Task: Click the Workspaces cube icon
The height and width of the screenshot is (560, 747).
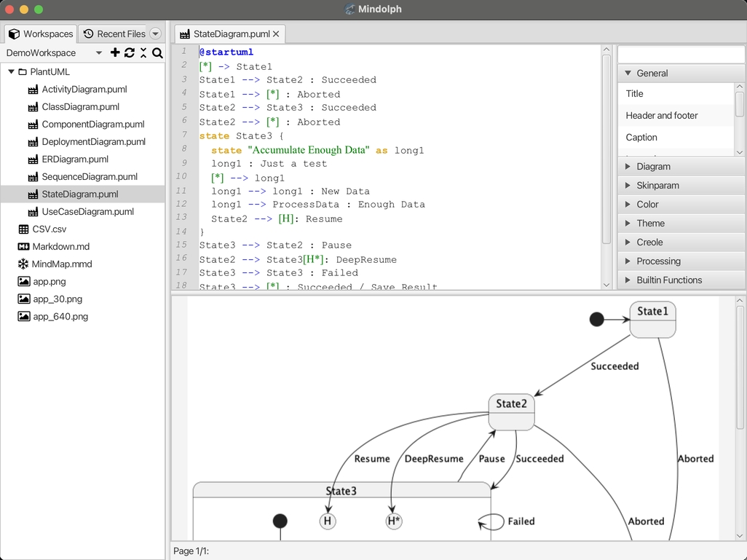Action: coord(15,33)
